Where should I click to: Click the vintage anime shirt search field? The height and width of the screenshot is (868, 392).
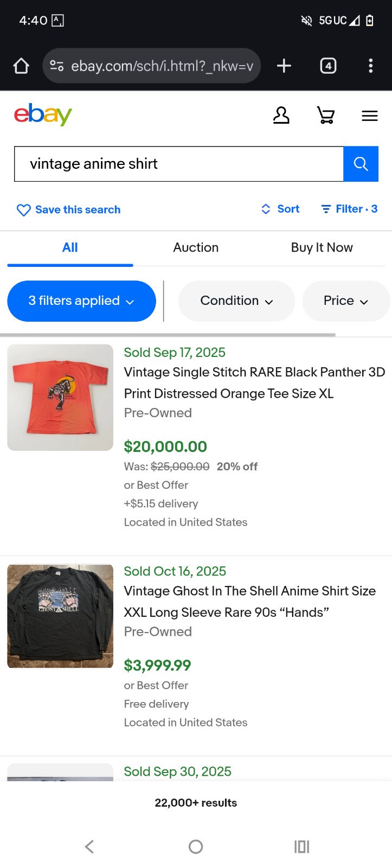pyautogui.click(x=179, y=164)
